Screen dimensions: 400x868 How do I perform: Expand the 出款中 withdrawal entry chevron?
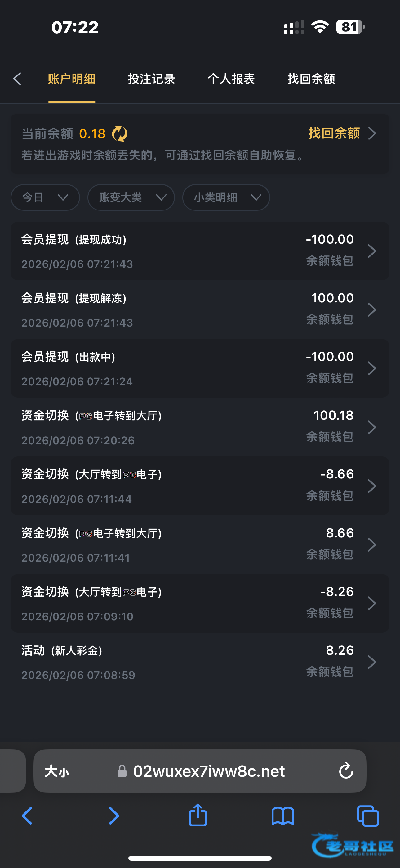click(x=372, y=368)
